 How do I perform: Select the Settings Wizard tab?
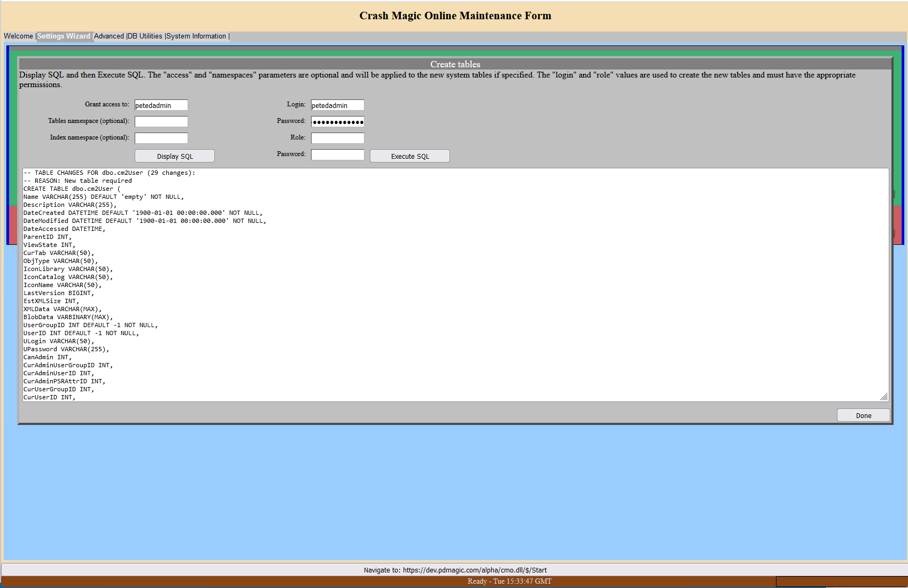64,36
